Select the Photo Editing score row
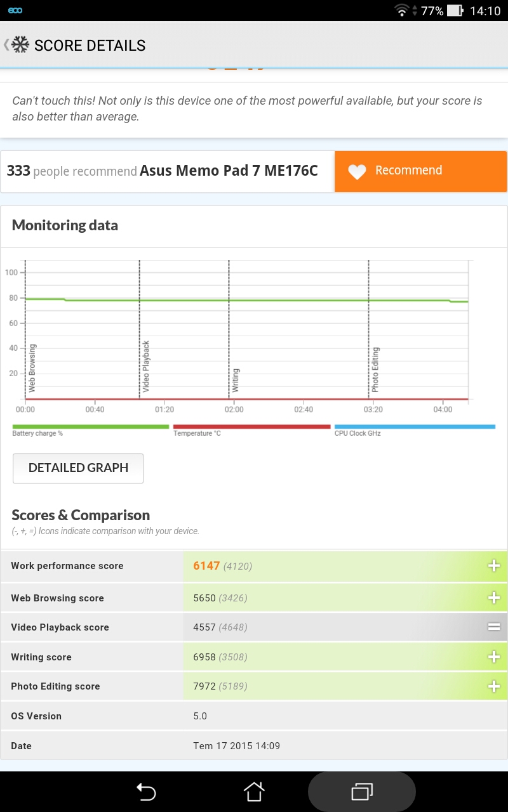The width and height of the screenshot is (508, 812). click(x=254, y=686)
